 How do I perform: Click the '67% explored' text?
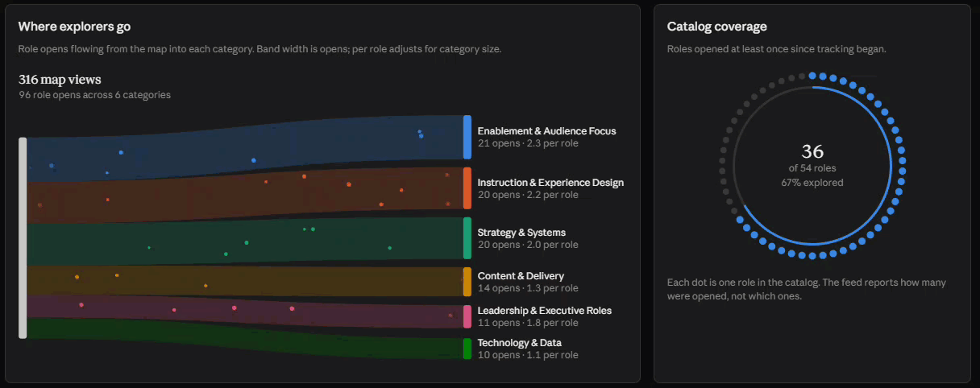click(x=812, y=183)
